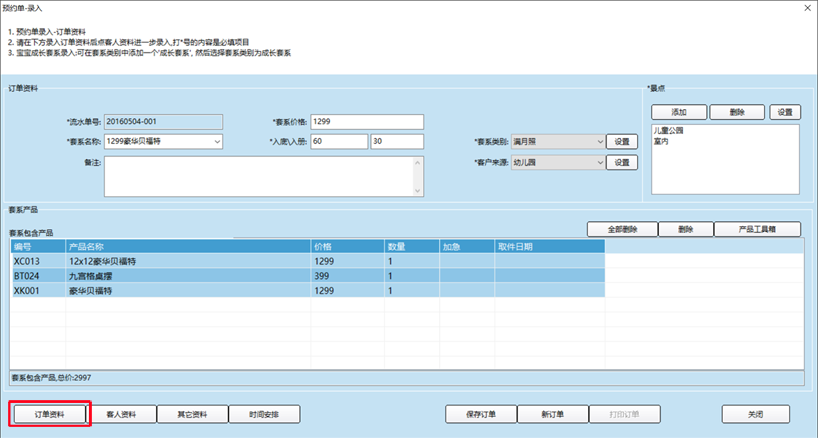Go to the 时间安排 section
Screen dimensions: 818x438
(264, 414)
